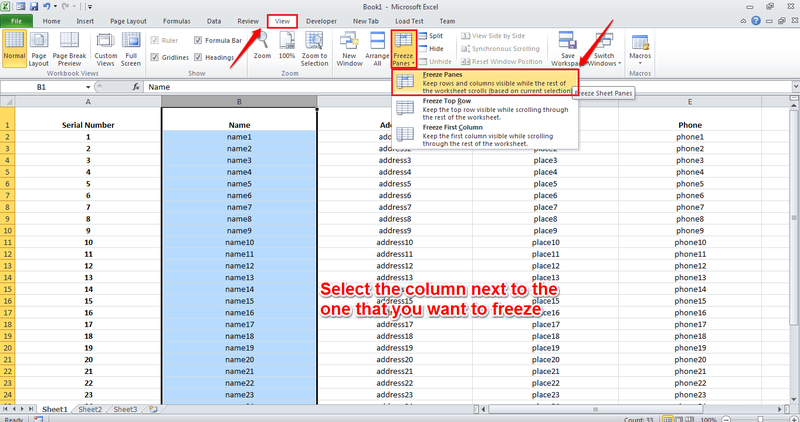The width and height of the screenshot is (800, 422).
Task: Switch to Normal workbook view
Action: click(x=14, y=48)
